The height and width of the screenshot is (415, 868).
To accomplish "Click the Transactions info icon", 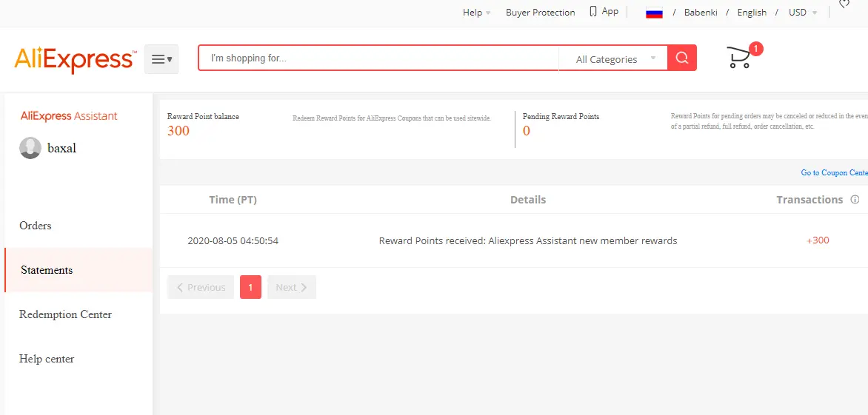I will click(855, 200).
